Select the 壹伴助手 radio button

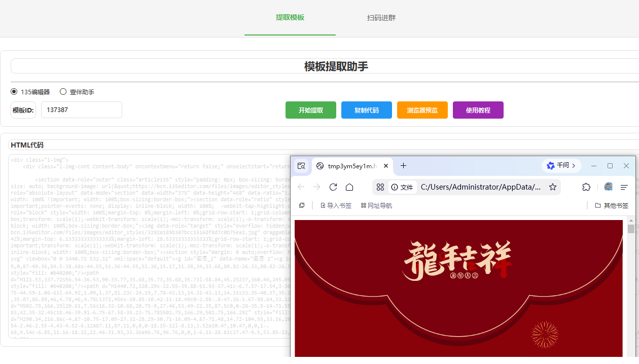pyautogui.click(x=63, y=92)
